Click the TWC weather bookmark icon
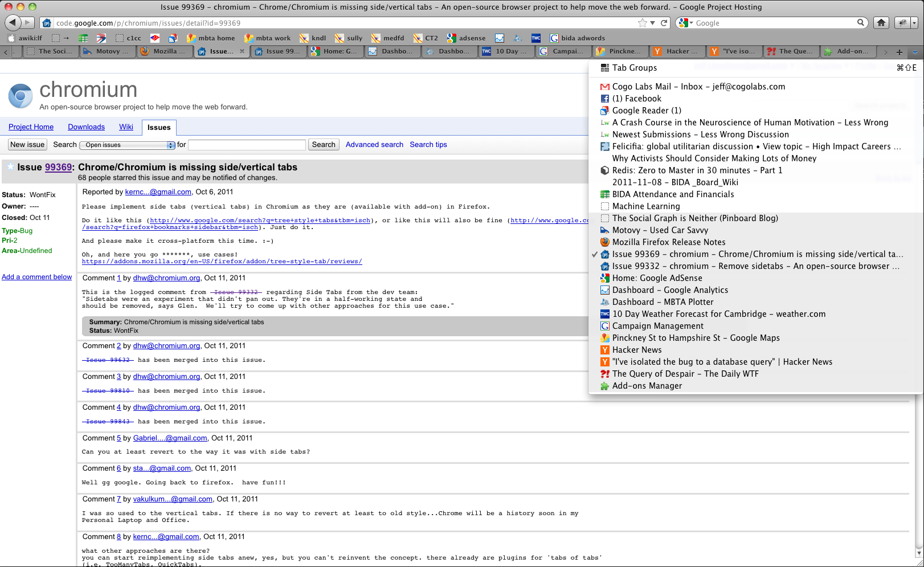924x567 pixels. click(x=536, y=38)
